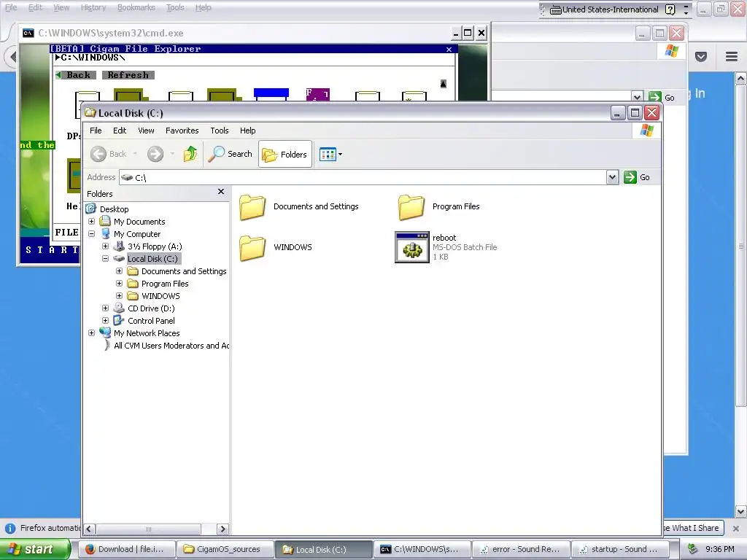This screenshot has height=560, width=747.
Task: Select CD Drive (D:) icon in tree
Action: pyautogui.click(x=119, y=308)
